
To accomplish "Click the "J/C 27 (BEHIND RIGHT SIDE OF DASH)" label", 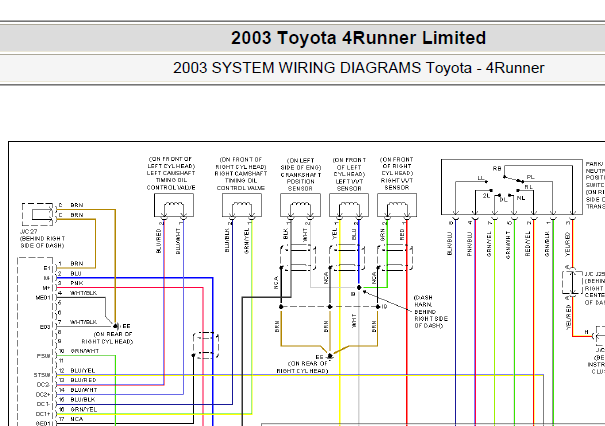I will pos(42,238).
